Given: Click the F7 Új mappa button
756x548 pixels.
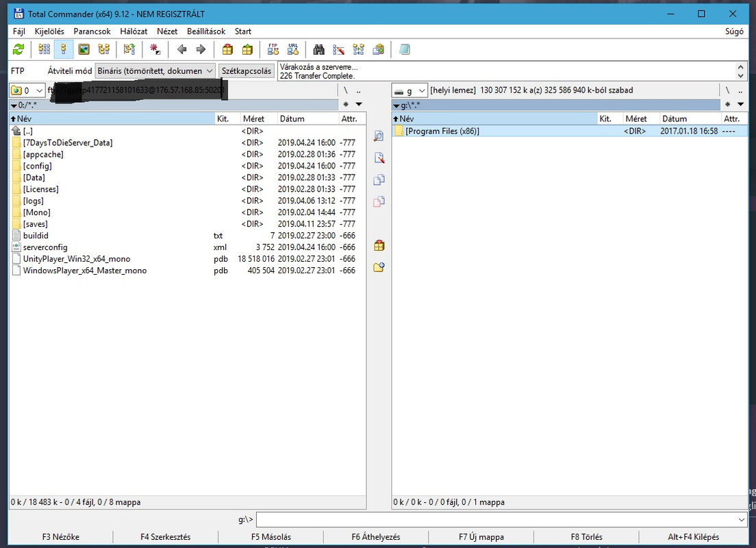Looking at the screenshot, I should 481,537.
